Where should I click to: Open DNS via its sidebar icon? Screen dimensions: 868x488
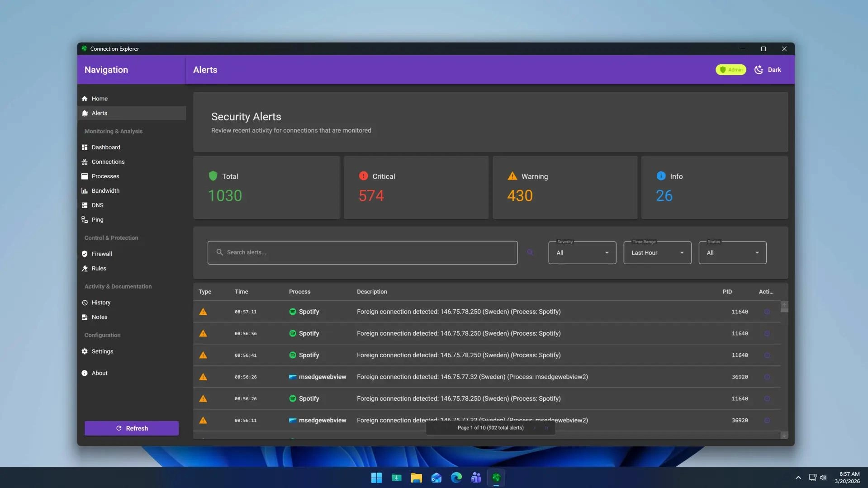85,205
